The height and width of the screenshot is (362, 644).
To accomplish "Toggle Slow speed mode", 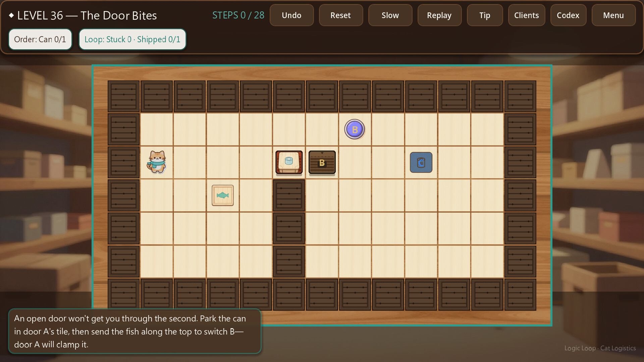I will 390,15.
